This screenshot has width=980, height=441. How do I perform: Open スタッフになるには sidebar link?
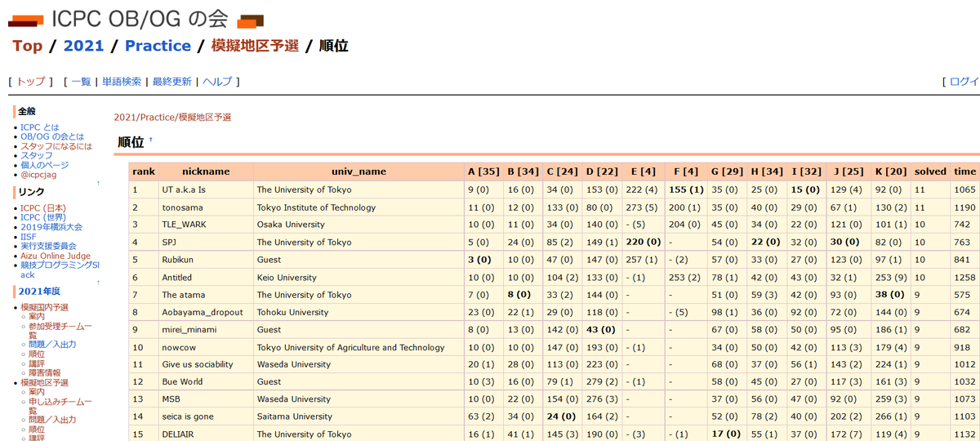[x=56, y=146]
